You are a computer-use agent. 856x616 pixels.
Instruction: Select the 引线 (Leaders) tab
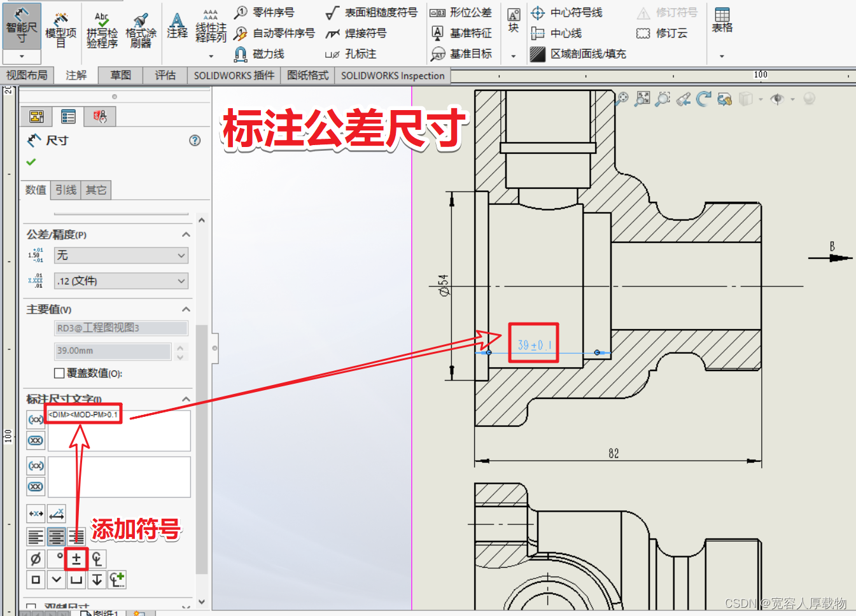[66, 190]
